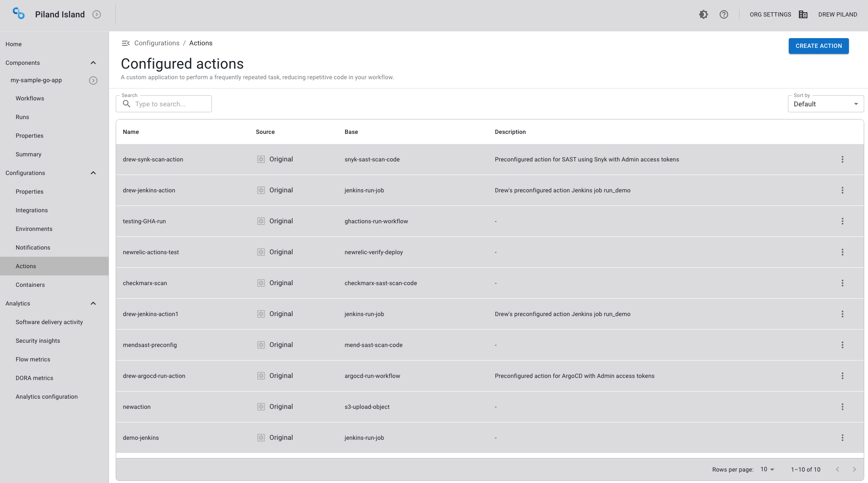Click the collapse sidebar menu icon
This screenshot has width=868, height=483.
click(x=125, y=43)
